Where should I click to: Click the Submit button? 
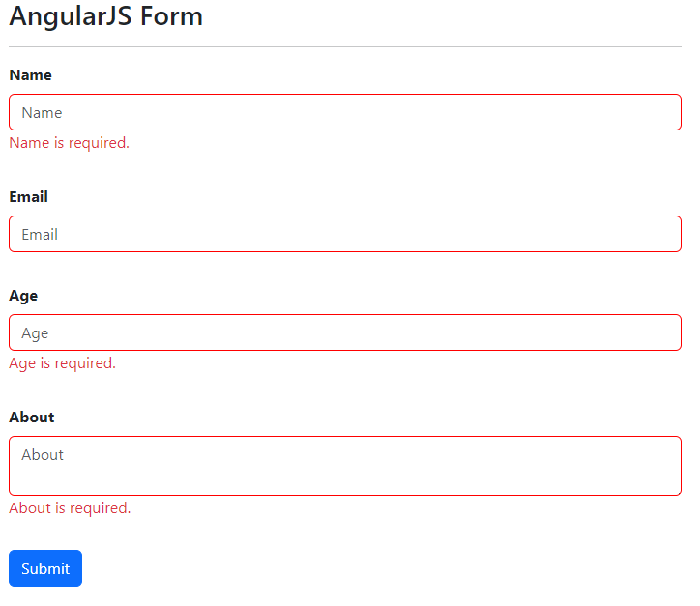tap(45, 568)
